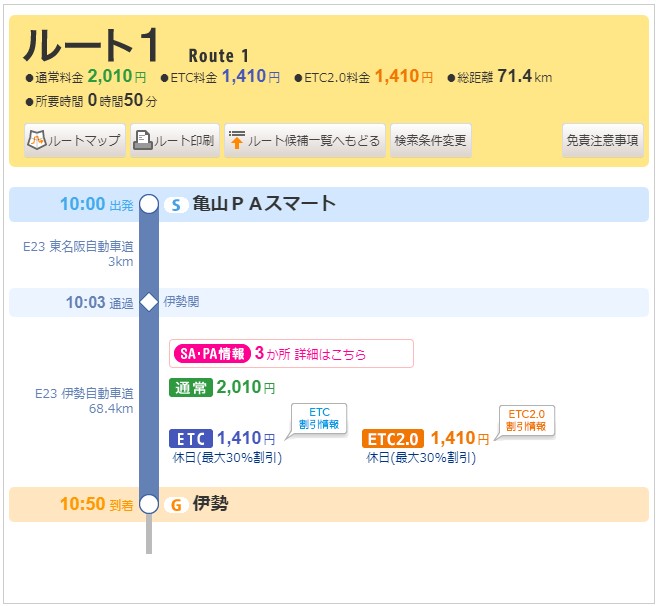Click the printer icon on ルート印刷 button
656x606 pixels.
click(x=144, y=141)
